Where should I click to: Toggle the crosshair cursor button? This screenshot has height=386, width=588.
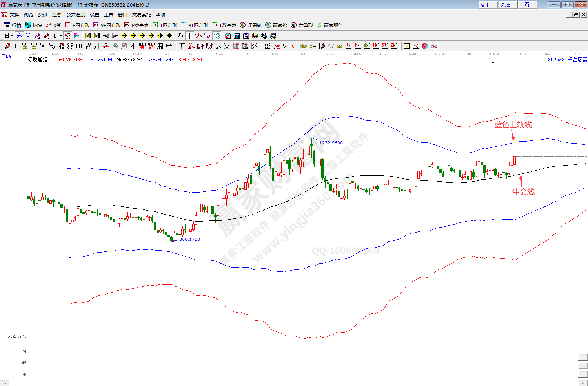189,36
